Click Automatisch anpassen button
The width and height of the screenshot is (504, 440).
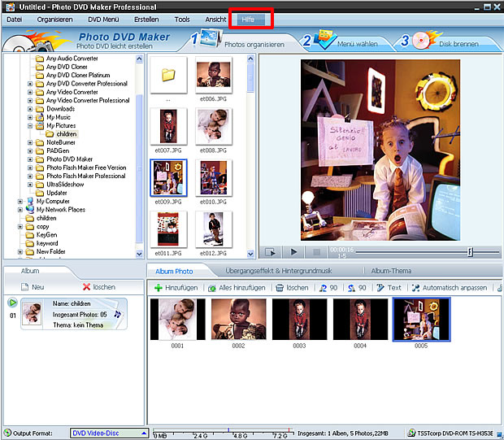(x=450, y=288)
